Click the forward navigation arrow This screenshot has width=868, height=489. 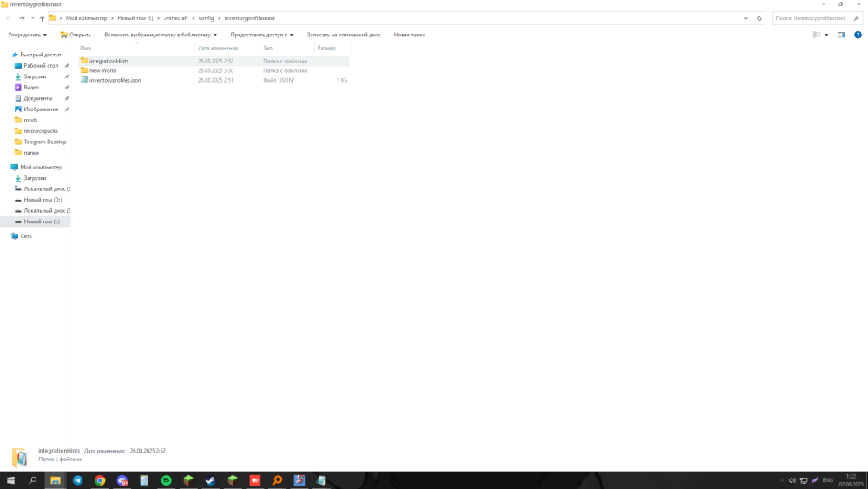22,18
